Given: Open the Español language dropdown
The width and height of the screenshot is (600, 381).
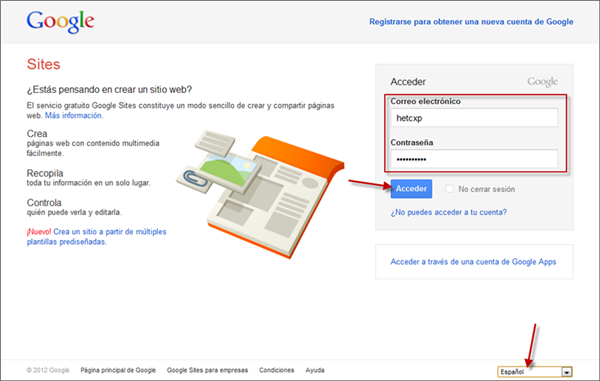Looking at the screenshot, I should (x=535, y=371).
